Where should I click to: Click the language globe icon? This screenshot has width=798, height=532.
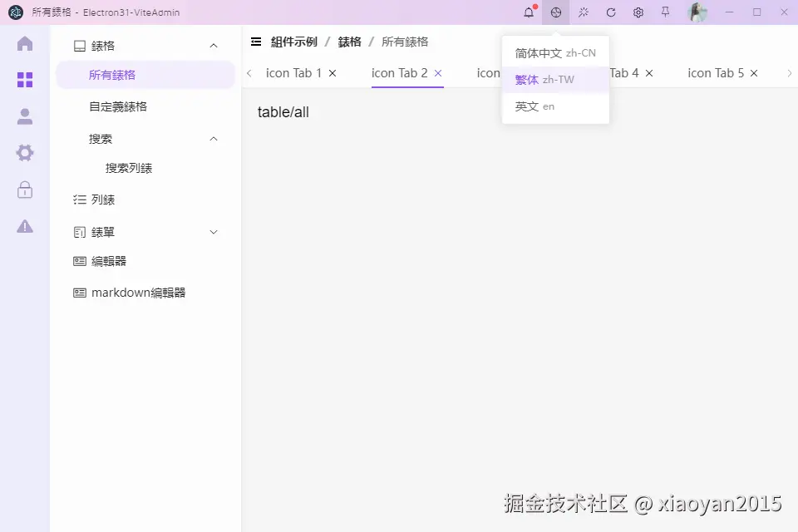[x=555, y=12]
